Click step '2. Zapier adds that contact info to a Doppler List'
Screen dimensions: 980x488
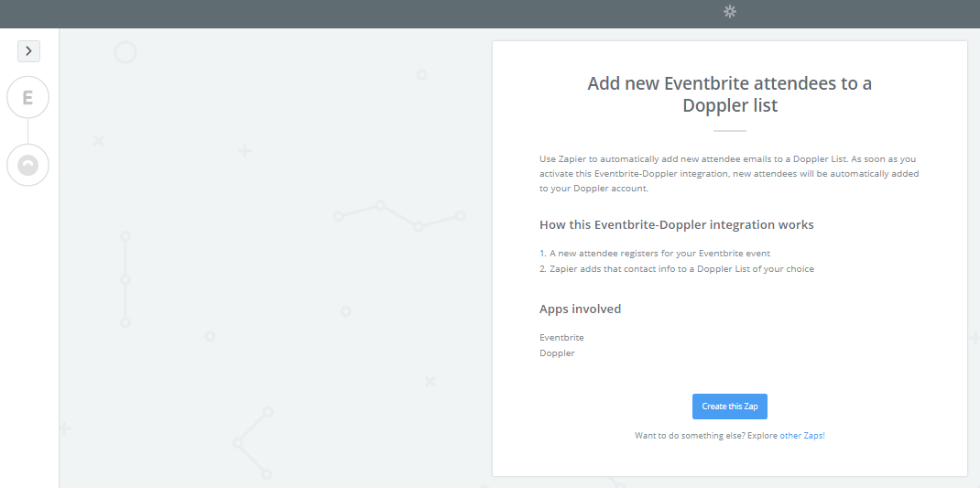pos(677,269)
